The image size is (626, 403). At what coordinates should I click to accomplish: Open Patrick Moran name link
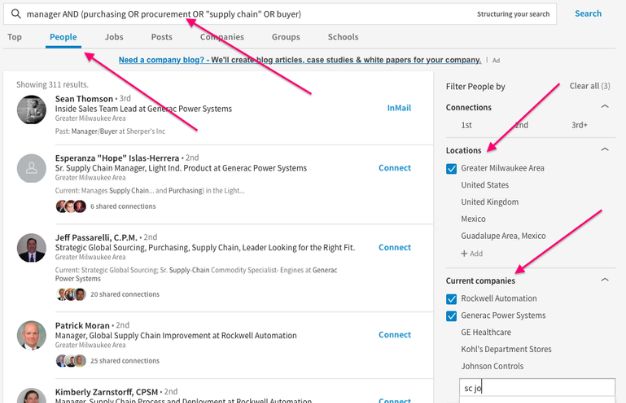82,326
